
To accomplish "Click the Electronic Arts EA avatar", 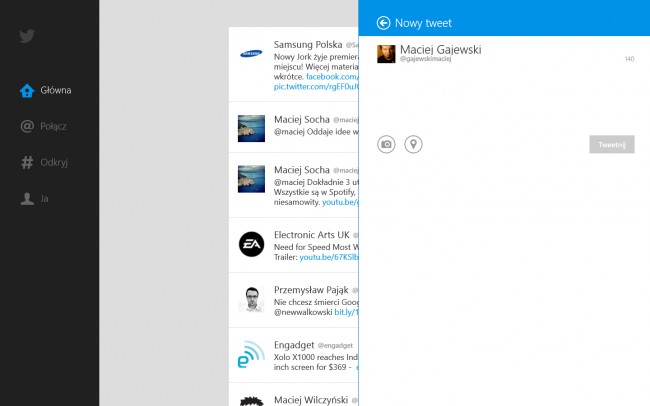I will click(x=251, y=244).
